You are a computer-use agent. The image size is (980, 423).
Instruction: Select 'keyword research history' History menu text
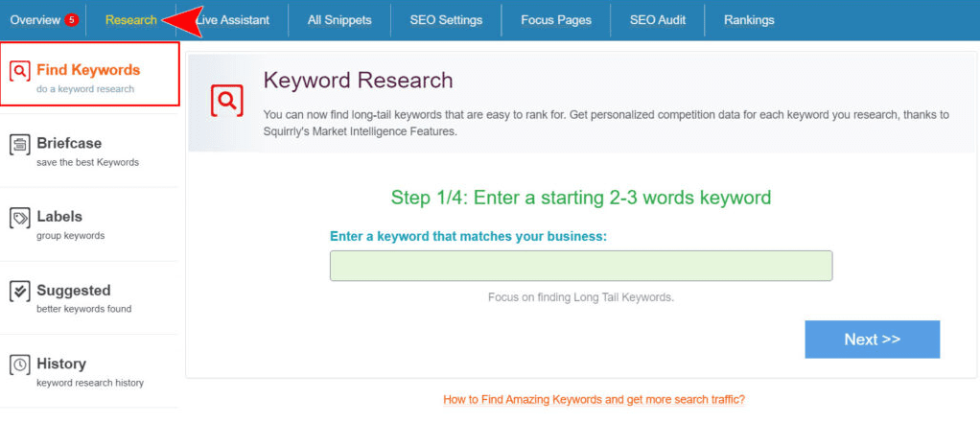tap(90, 383)
